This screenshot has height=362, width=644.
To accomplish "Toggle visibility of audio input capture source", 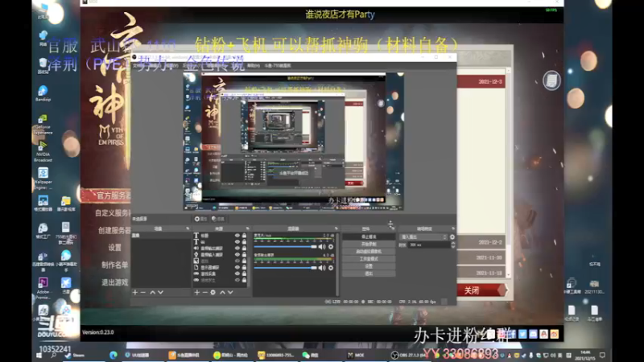I will click(237, 254).
